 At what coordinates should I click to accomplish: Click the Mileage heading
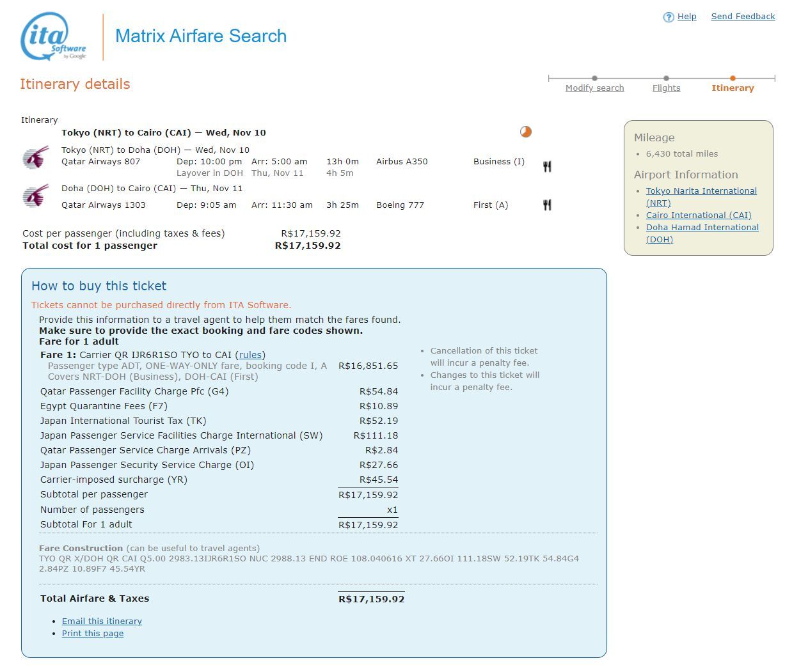654,138
